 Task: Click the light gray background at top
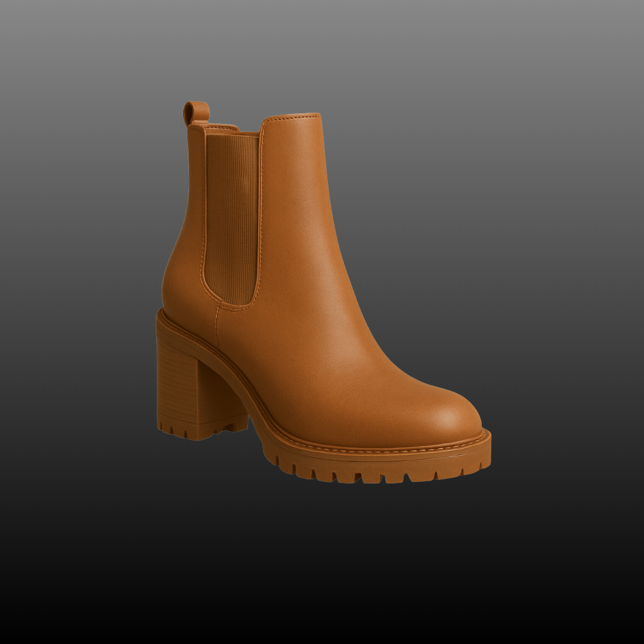322,36
